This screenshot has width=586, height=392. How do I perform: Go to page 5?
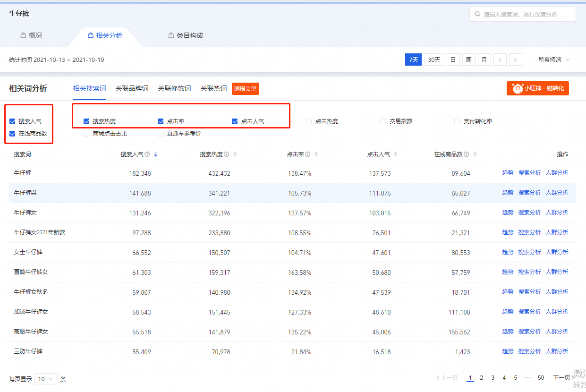click(x=516, y=378)
